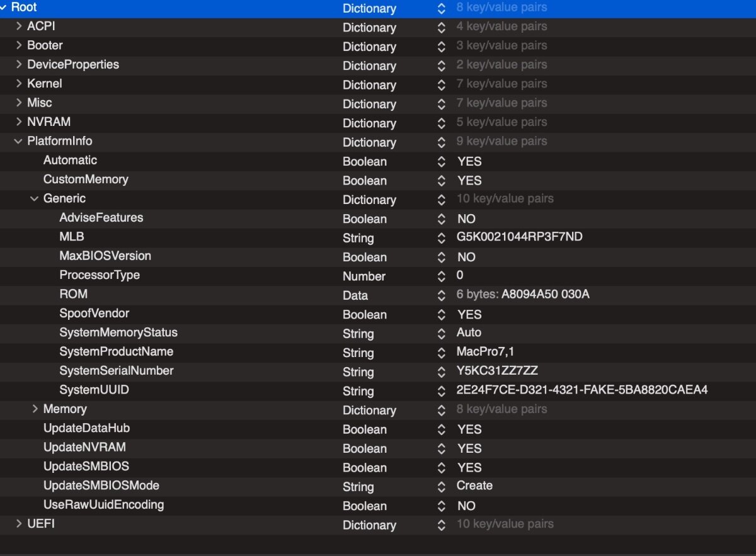Expand the Booter dictionary row
The image size is (756, 556).
click(x=19, y=45)
